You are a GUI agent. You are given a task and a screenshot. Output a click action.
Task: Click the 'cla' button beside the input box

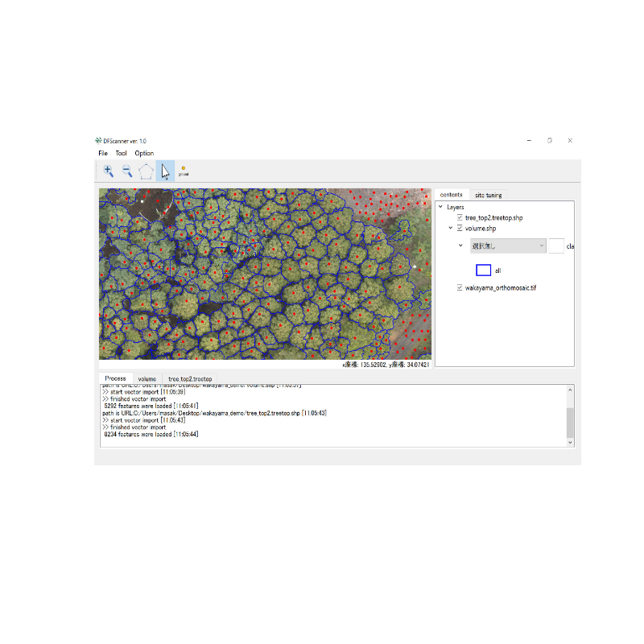[570, 246]
